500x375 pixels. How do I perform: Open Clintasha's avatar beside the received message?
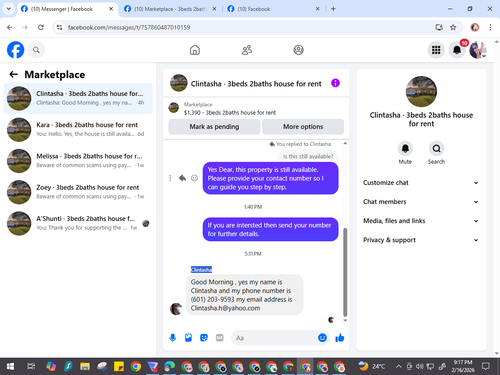coord(176,309)
